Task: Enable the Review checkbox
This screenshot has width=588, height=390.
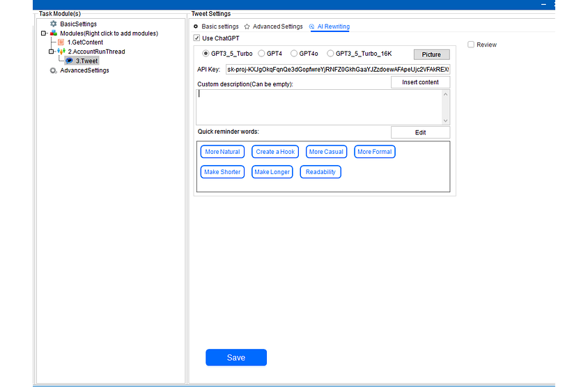Action: [471, 45]
